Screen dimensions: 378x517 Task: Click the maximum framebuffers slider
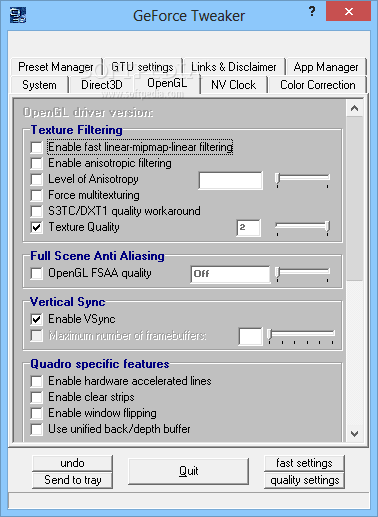pos(301,336)
